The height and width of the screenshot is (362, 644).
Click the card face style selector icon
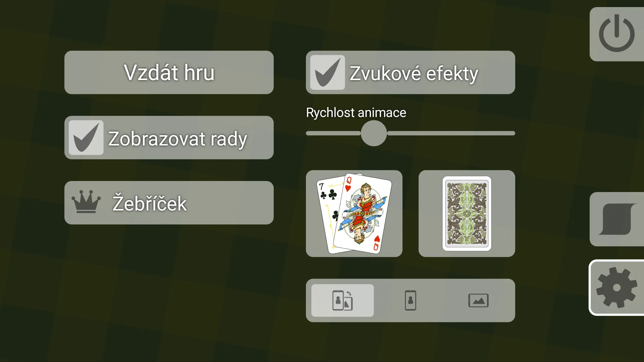point(354,214)
